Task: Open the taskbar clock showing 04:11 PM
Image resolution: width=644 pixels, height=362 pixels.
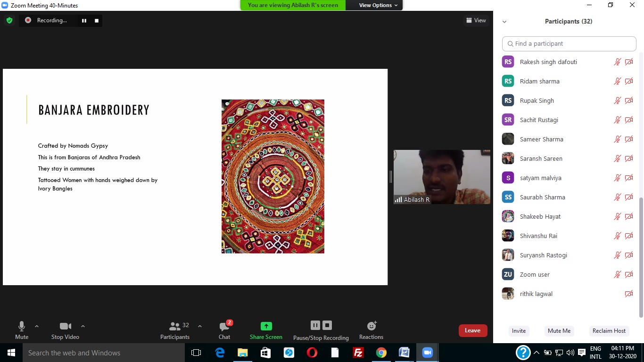Action: pos(622,353)
